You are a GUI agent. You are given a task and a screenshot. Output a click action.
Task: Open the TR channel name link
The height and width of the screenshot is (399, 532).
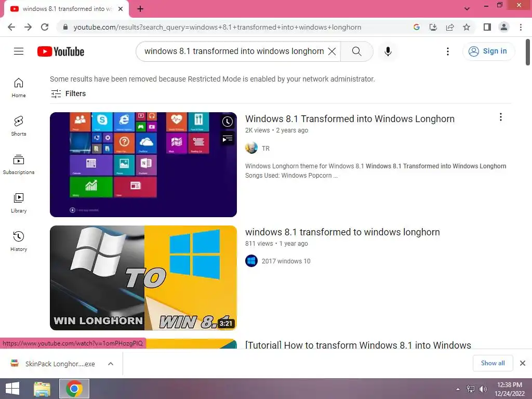point(265,148)
